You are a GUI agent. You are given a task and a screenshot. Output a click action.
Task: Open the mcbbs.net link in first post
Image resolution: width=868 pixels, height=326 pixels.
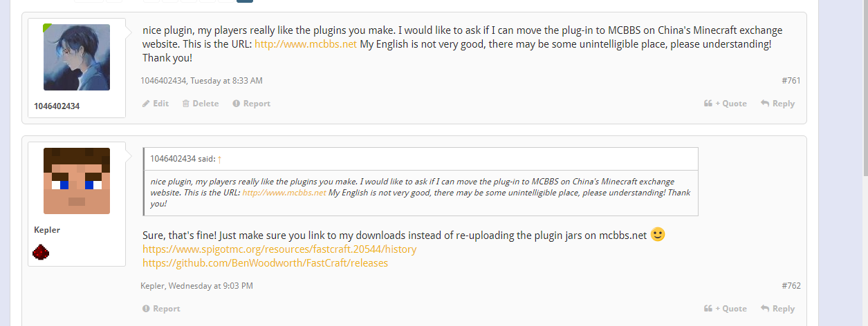point(306,44)
